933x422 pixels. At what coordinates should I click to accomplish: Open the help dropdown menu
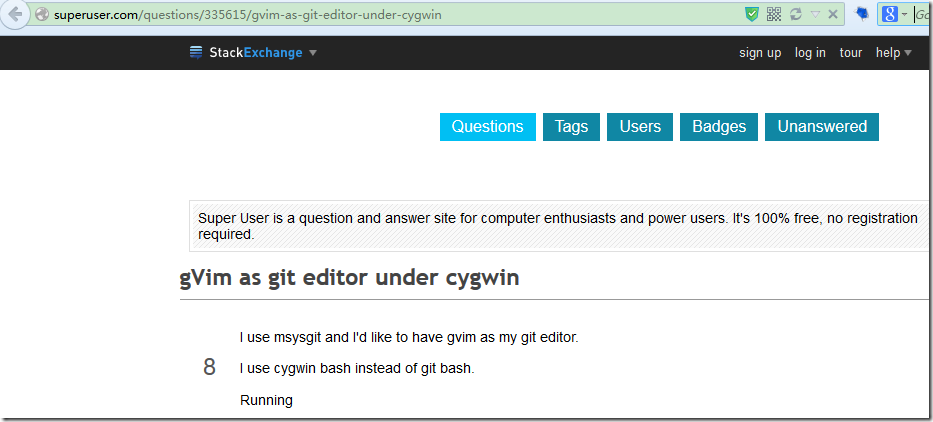tap(894, 53)
